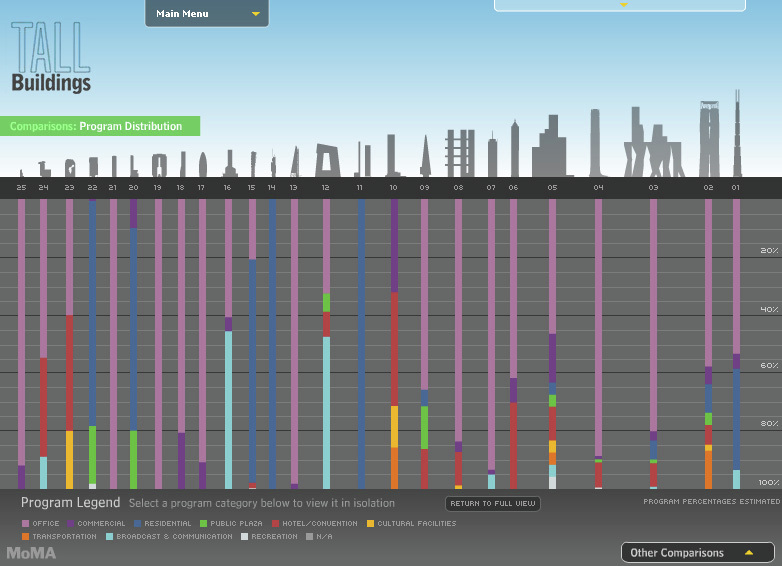Image resolution: width=782 pixels, height=566 pixels.
Task: Click the bar for building 23
Action: pos(69,344)
